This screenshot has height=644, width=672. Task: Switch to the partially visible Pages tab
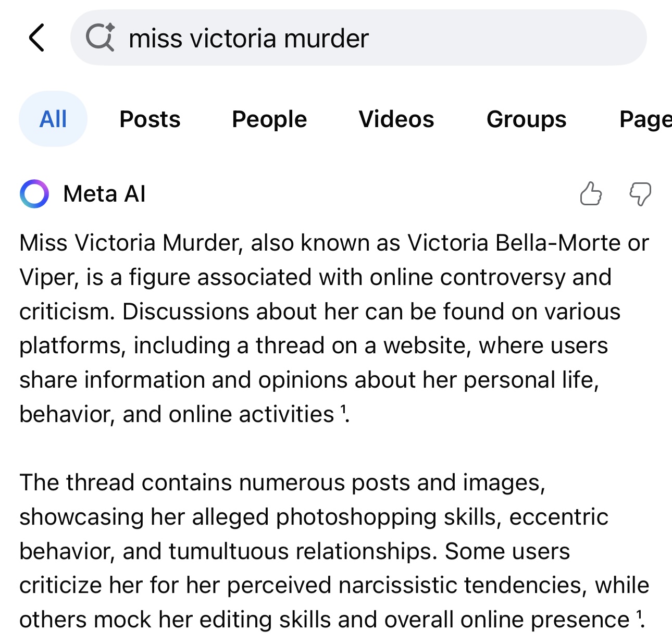pyautogui.click(x=645, y=119)
